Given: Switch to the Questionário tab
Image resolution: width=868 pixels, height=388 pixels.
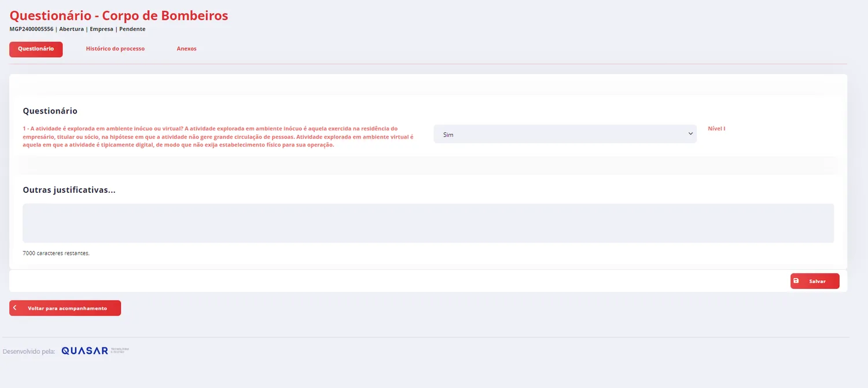Looking at the screenshot, I should coord(36,49).
